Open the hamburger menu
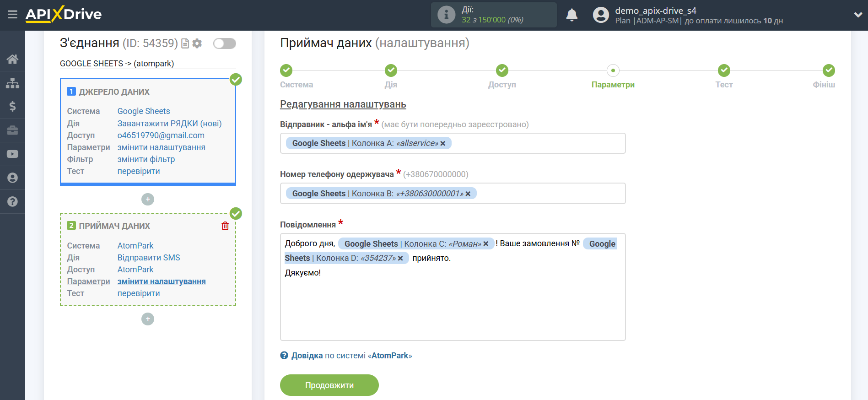This screenshot has width=868, height=400. point(12,15)
